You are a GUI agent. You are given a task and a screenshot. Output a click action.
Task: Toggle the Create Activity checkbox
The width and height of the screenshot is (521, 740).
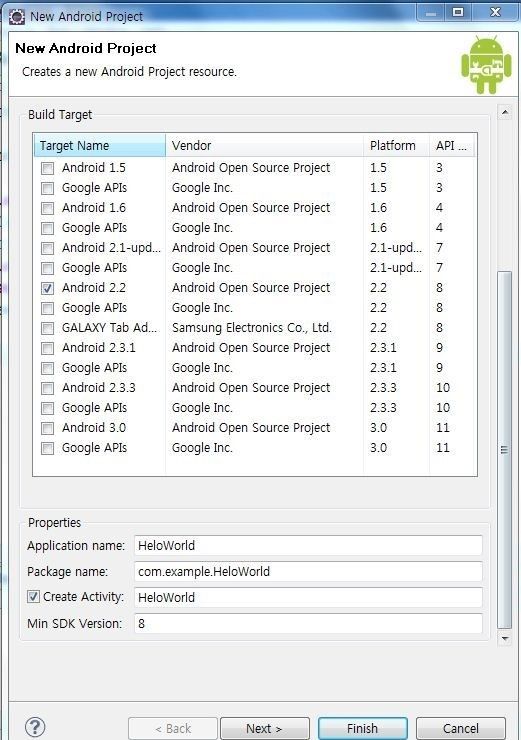33,597
